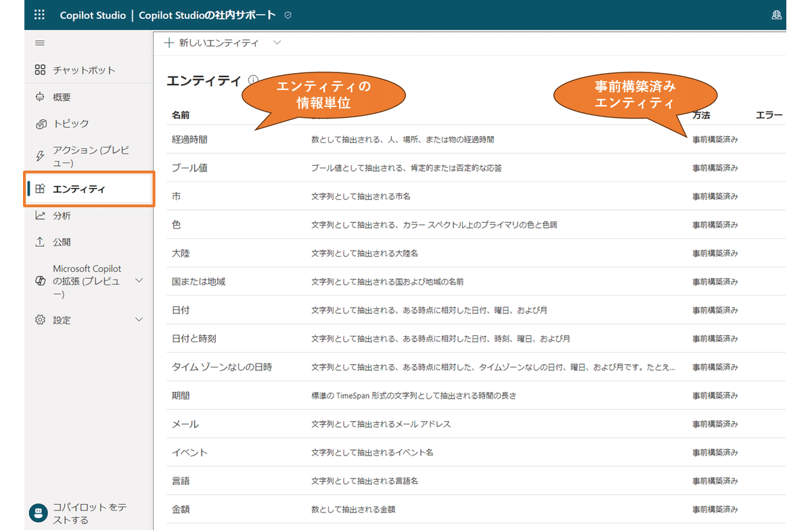Open the 新しいエンティティ dropdown chevron
The image size is (812, 530).
click(277, 42)
